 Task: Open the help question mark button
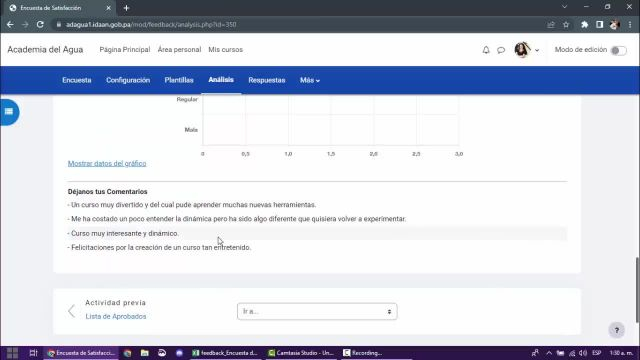(x=617, y=330)
